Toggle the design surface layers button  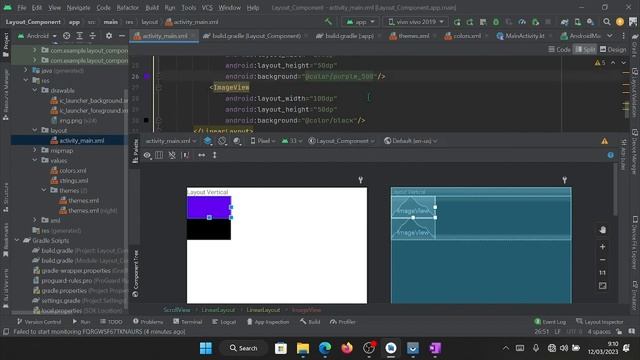pyautogui.click(x=208, y=141)
